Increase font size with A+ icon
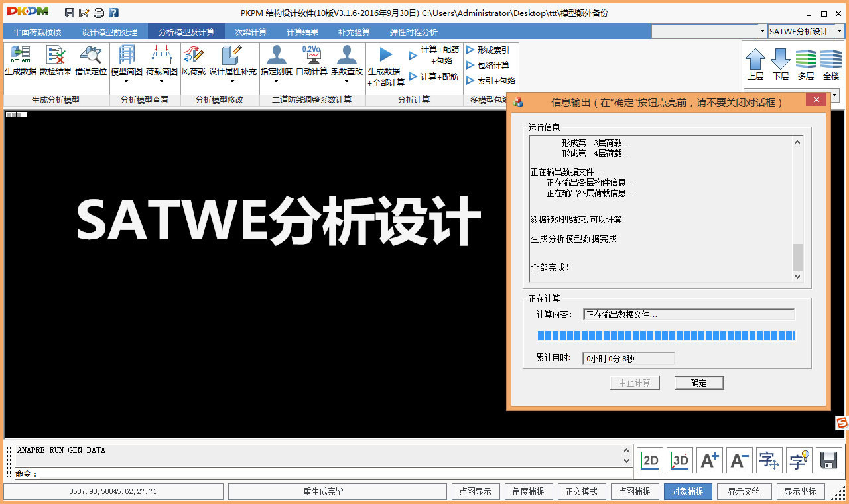This screenshot has width=849, height=504. (709, 460)
